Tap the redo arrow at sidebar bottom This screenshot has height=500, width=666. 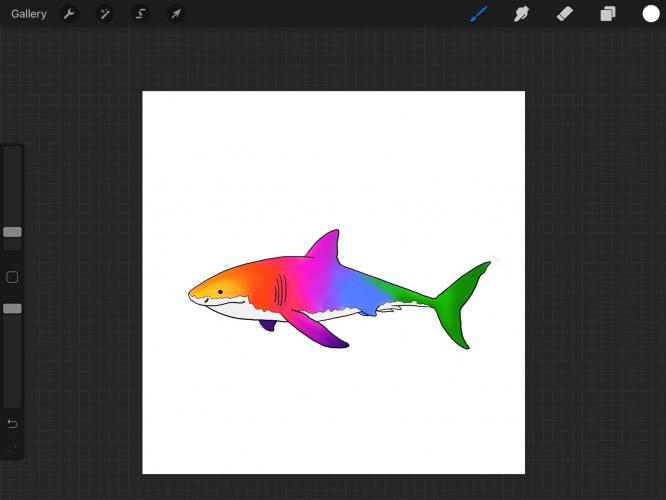tap(12, 447)
